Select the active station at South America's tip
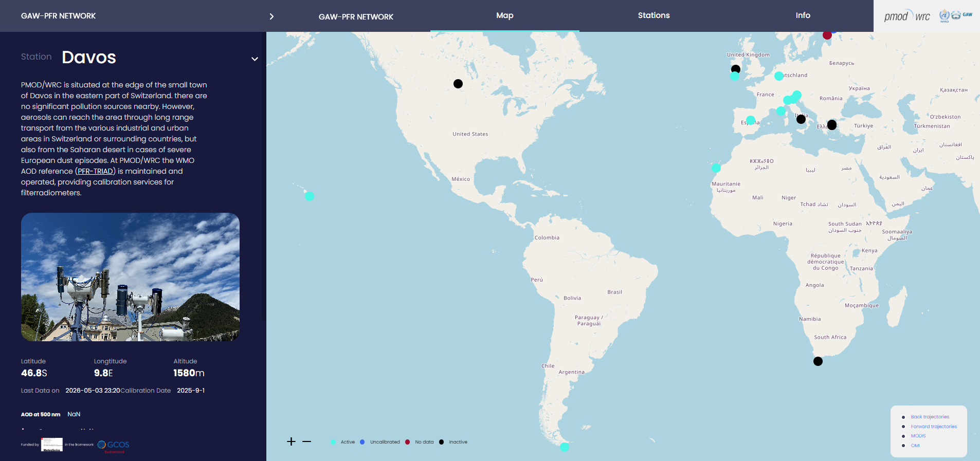 point(565,447)
